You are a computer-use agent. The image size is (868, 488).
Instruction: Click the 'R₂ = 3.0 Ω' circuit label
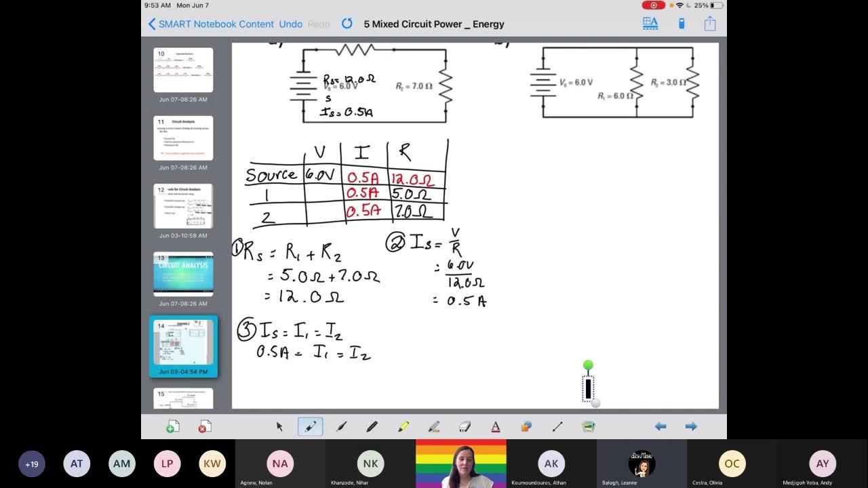pos(668,83)
